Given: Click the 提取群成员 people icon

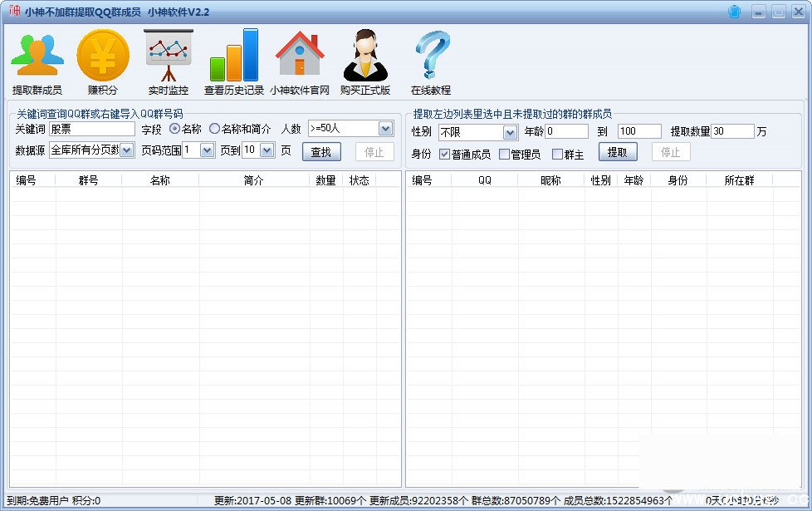Looking at the screenshot, I should (37, 56).
